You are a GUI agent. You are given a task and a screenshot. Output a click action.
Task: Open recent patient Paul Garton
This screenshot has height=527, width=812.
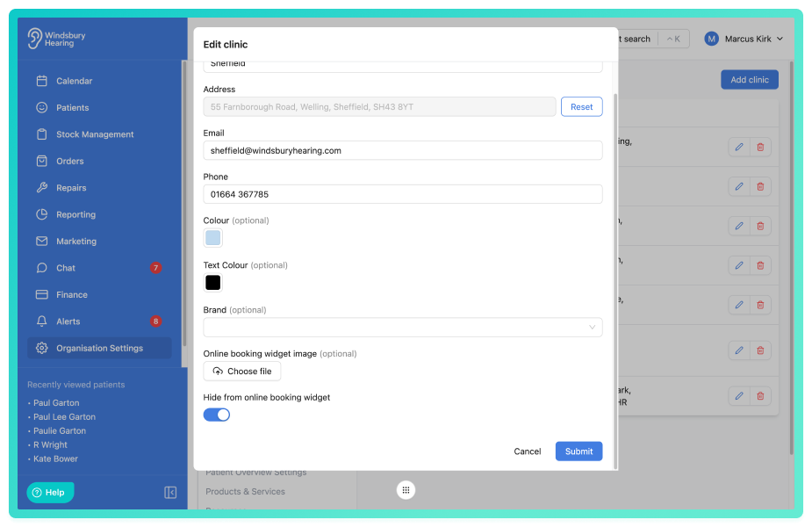tap(56, 402)
